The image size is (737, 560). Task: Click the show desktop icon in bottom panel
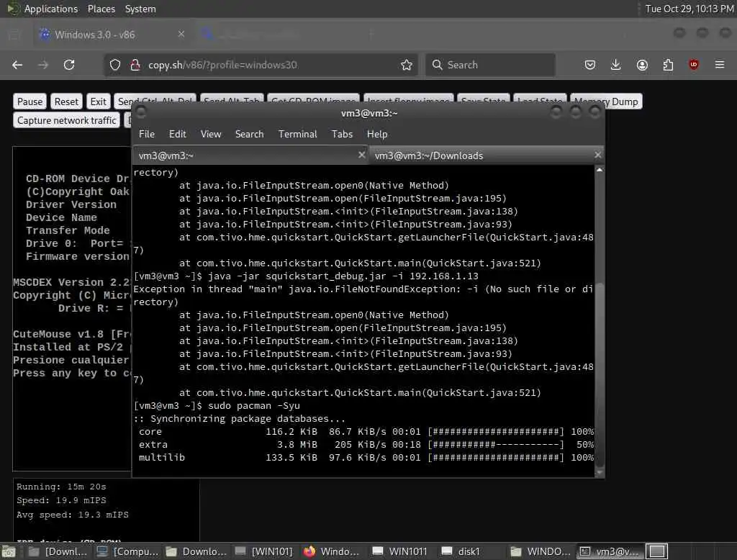(9, 551)
